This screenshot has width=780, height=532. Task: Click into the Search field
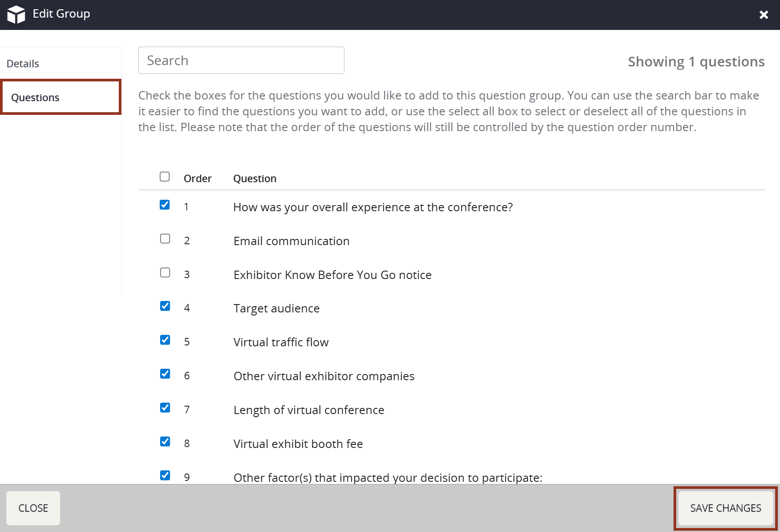pyautogui.click(x=241, y=60)
